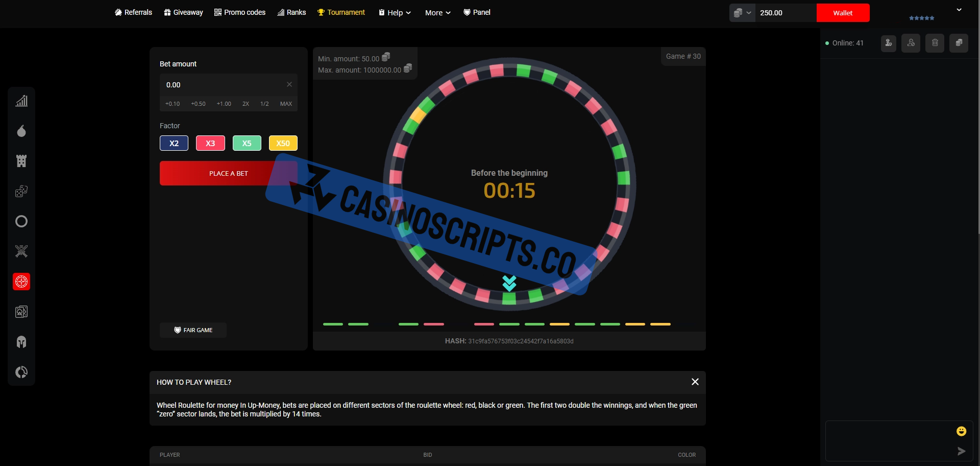Expand the More dropdown menu
The width and height of the screenshot is (980, 466).
pyautogui.click(x=437, y=13)
